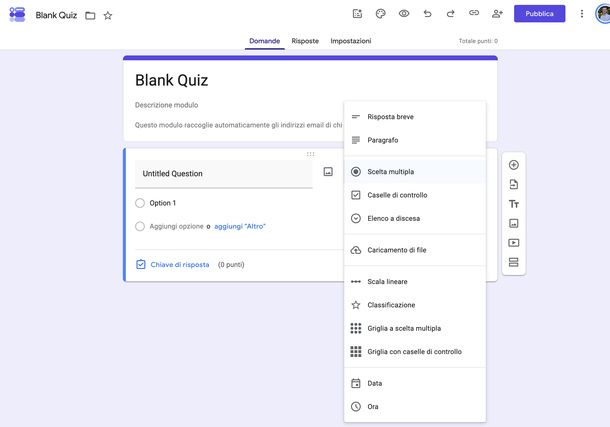Click the (0 punti) text
610x427 pixels.
pos(231,264)
